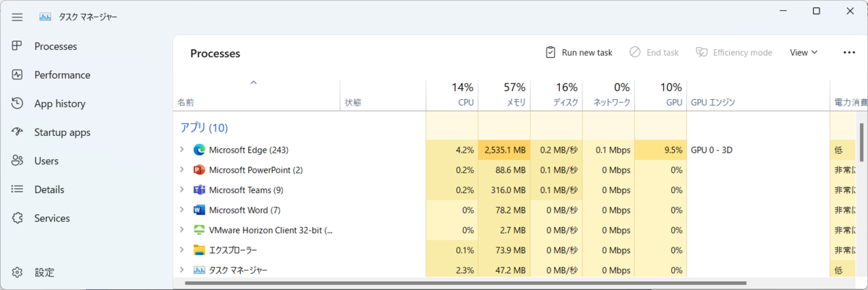This screenshot has height=290, width=868.
Task: Select the Performance icon in sidebar
Action: coord(17,74)
